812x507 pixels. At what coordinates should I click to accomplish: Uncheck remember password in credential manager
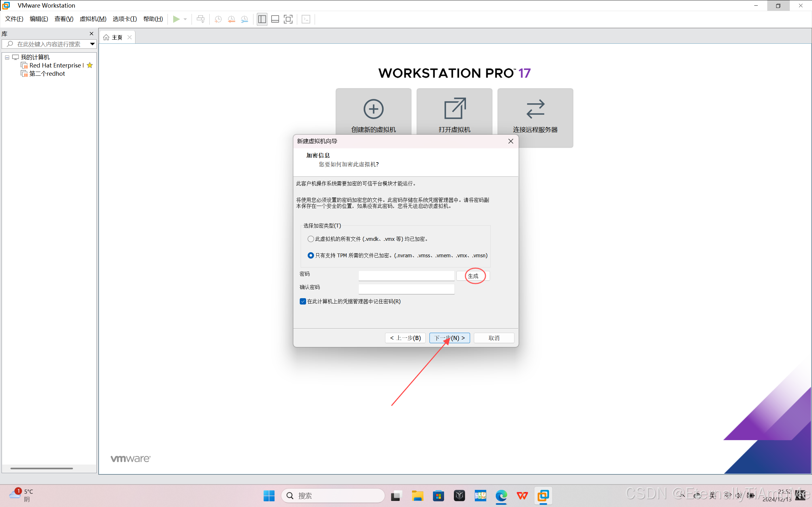(303, 301)
